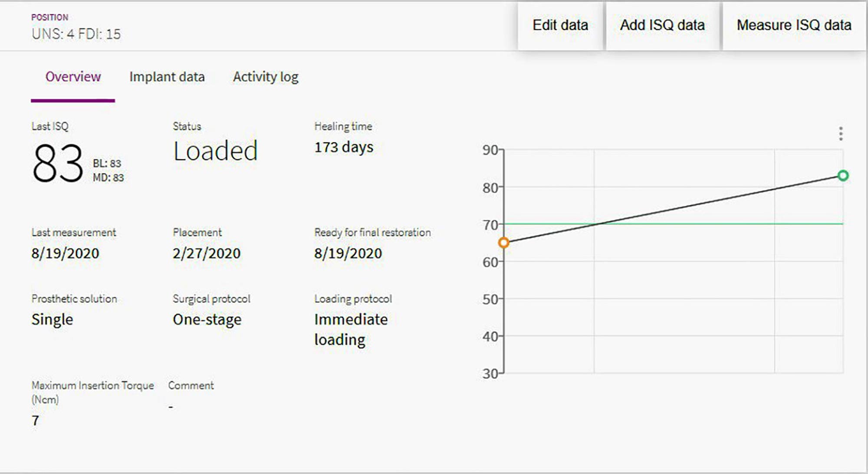The height and width of the screenshot is (474, 868).
Task: Click date under Last measurement label
Action: [65, 253]
